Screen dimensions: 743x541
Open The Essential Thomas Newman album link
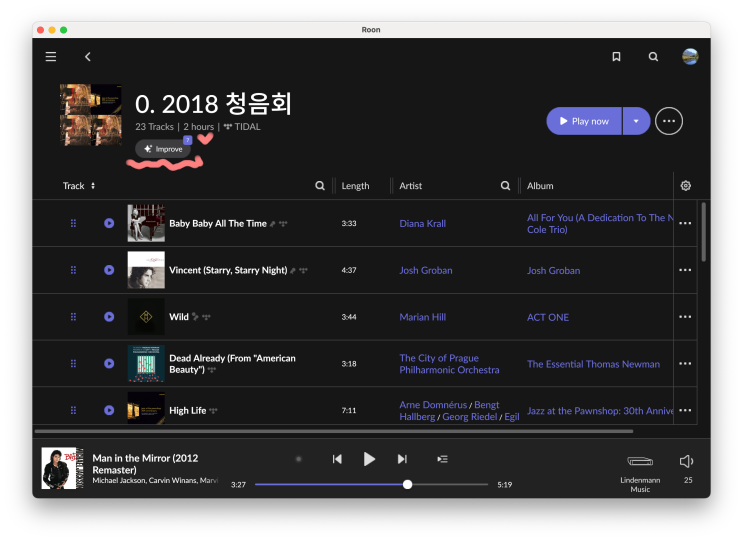(x=593, y=364)
